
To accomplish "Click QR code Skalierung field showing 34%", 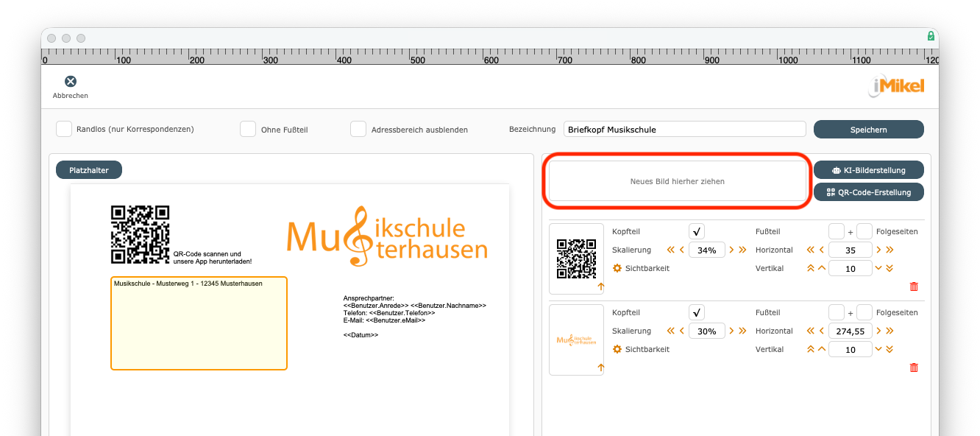I will coord(707,250).
